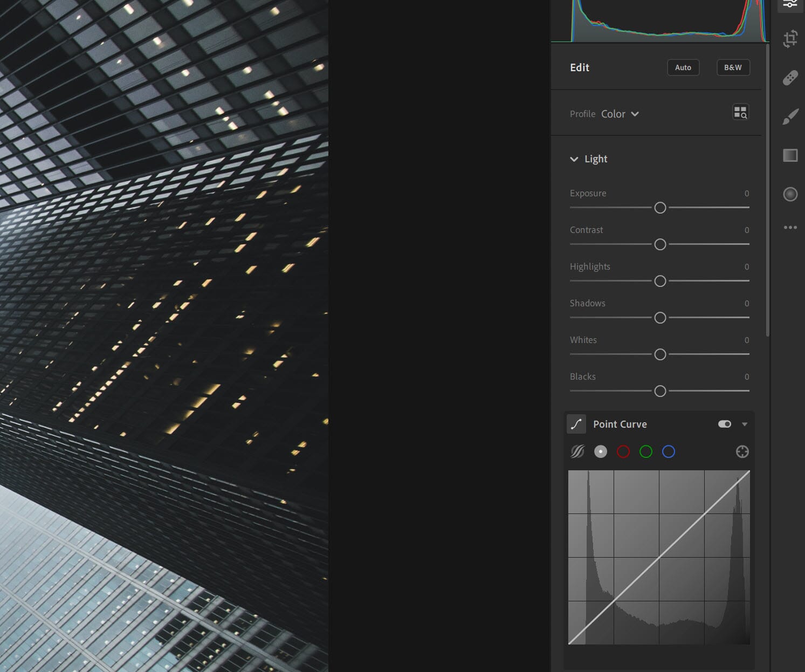Select the Linear Gradient tool
The image size is (805, 672).
point(790,155)
